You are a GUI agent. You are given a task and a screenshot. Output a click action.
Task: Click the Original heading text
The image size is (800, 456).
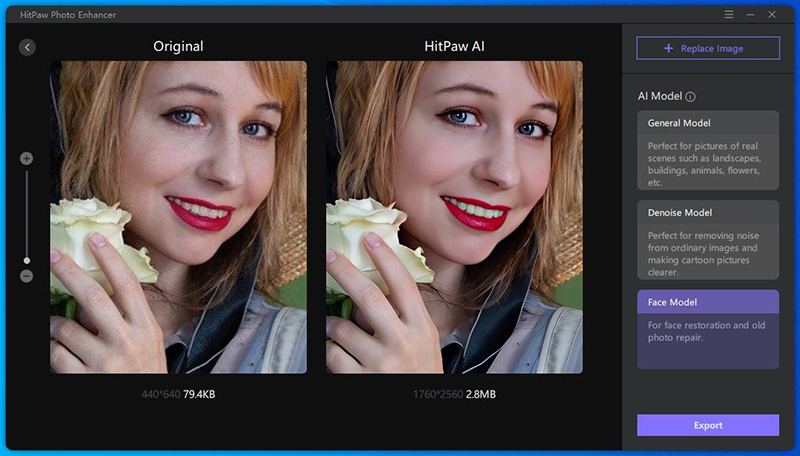pos(178,46)
